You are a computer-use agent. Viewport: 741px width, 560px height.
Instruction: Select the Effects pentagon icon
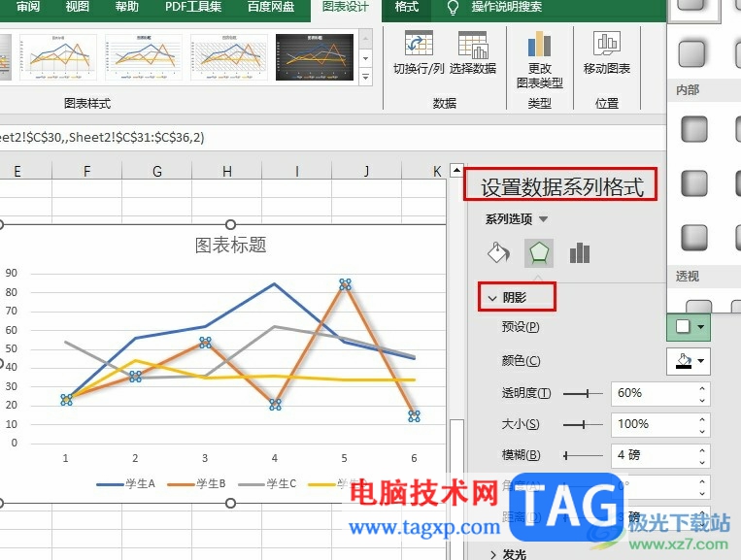[539, 252]
